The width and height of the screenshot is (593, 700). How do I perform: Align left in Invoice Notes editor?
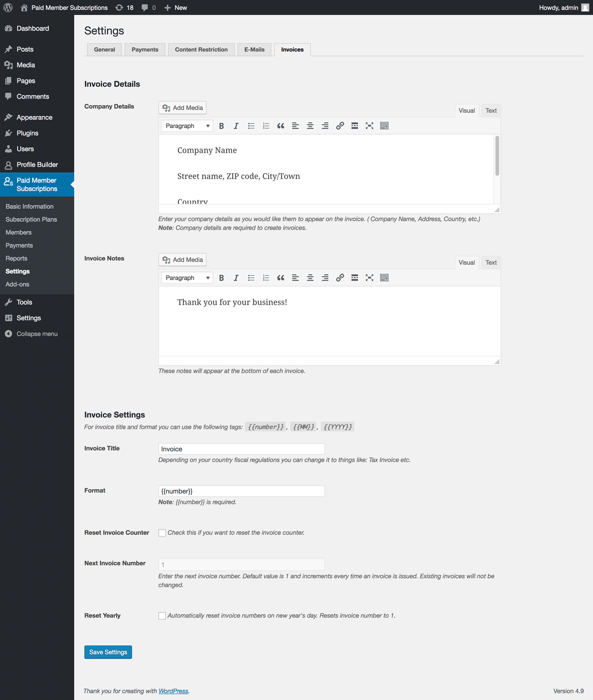pos(295,278)
